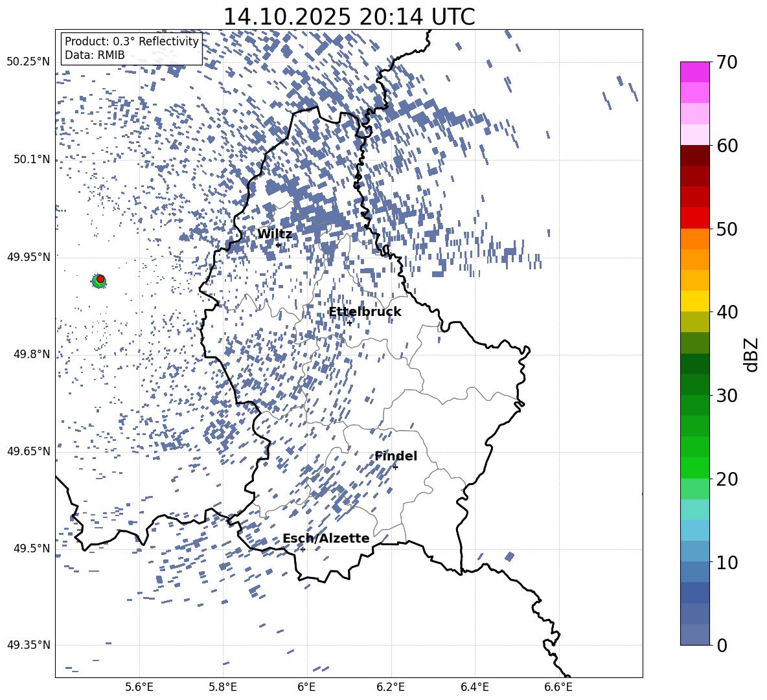Click the 6.4°E longitude label
Screen dimensions: 767x700
pos(474,687)
